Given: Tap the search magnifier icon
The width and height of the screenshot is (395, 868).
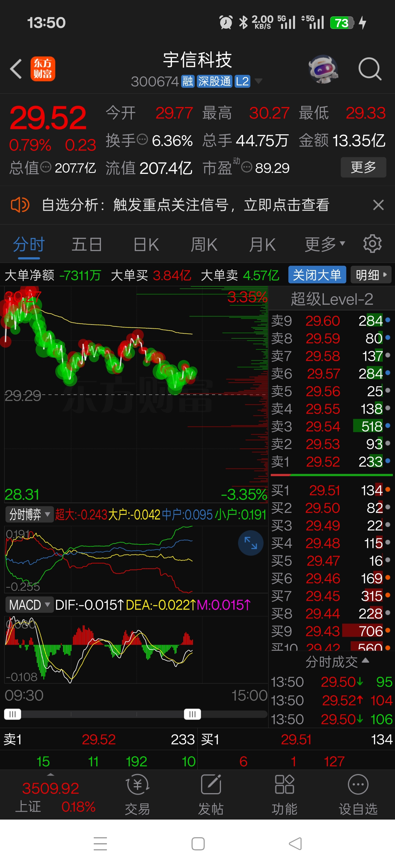Looking at the screenshot, I should 370,69.
